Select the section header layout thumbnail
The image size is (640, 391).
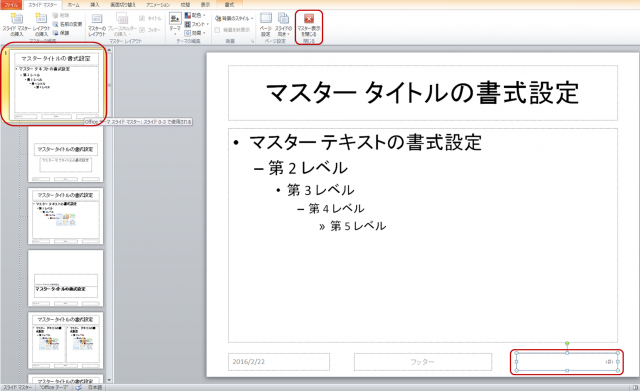66,278
